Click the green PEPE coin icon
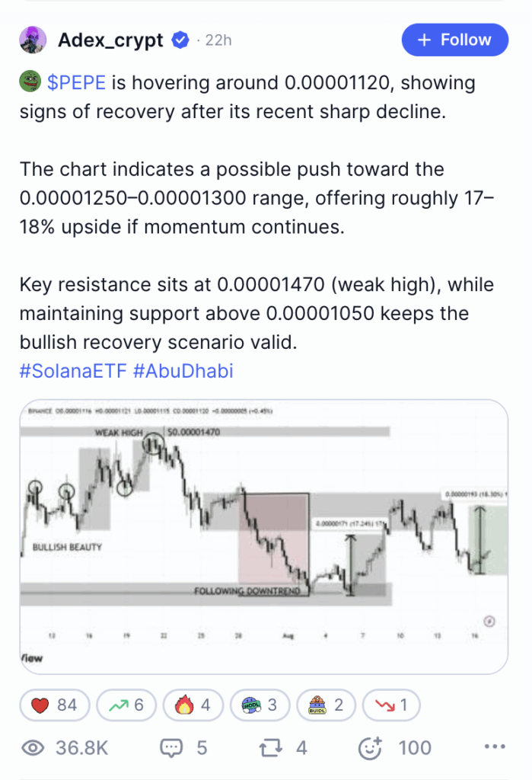Image resolution: width=532 pixels, height=780 pixels. click(x=30, y=82)
